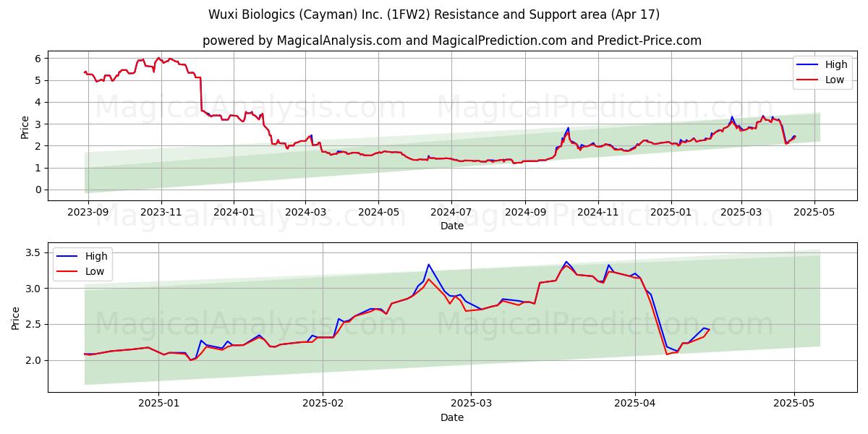Click the '2023-11' x-axis label in the top chart
868x434 pixels.
tap(161, 213)
